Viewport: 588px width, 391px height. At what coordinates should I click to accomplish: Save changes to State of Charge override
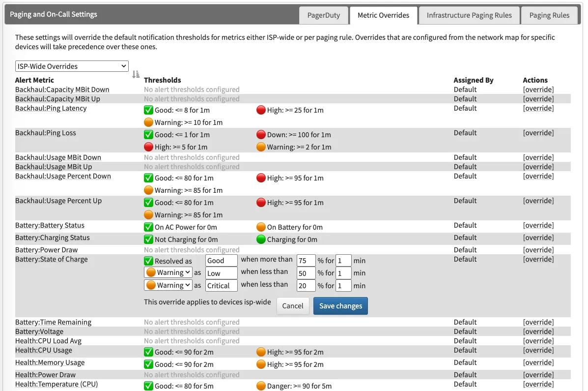(340, 306)
